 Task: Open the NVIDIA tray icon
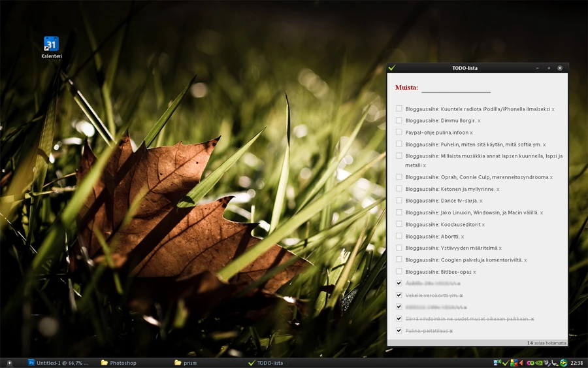pos(538,363)
